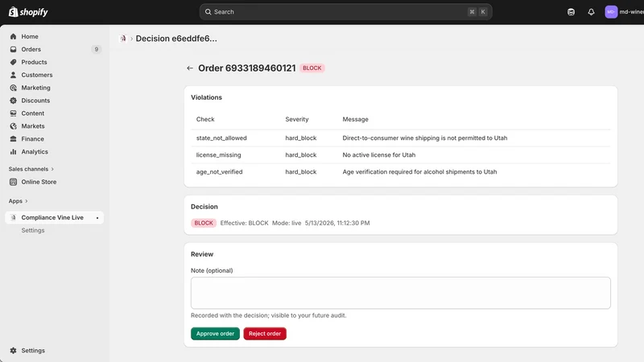
Task: Click the search magnifier icon
Action: point(208,12)
